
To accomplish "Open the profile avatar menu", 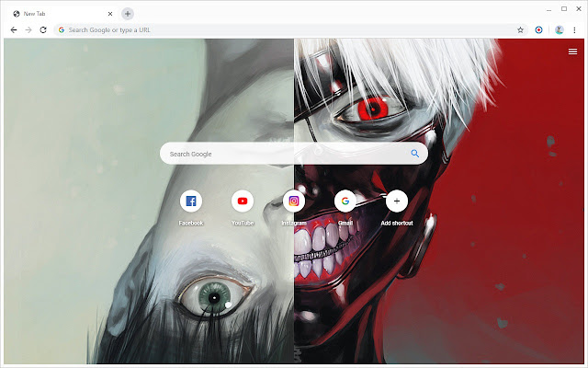I will coord(560,29).
